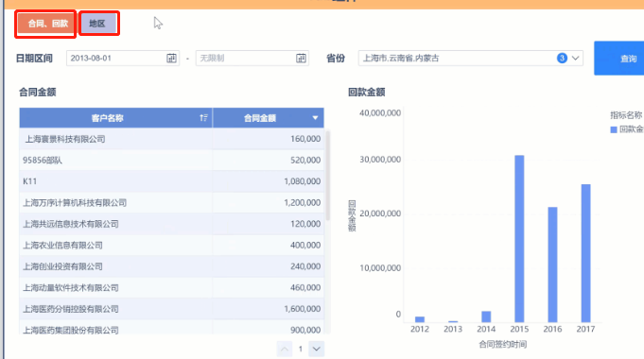
Task: Click the blue 回款金 legend color swatch
Action: pyautogui.click(x=614, y=129)
